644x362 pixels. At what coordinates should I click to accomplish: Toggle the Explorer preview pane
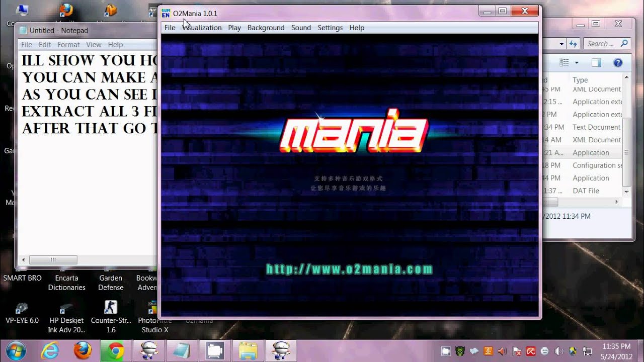[x=596, y=63]
